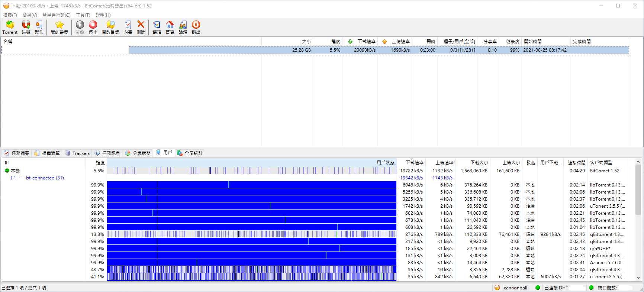Open download folder via 開啟目錄
644x292 pixels.
coord(110,27)
